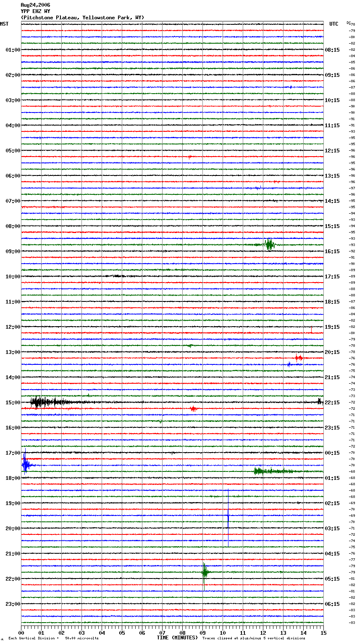Screen dimensions: 357x644
Task: Click the 'UTC' time zone label
Action: pyautogui.click(x=333, y=24)
